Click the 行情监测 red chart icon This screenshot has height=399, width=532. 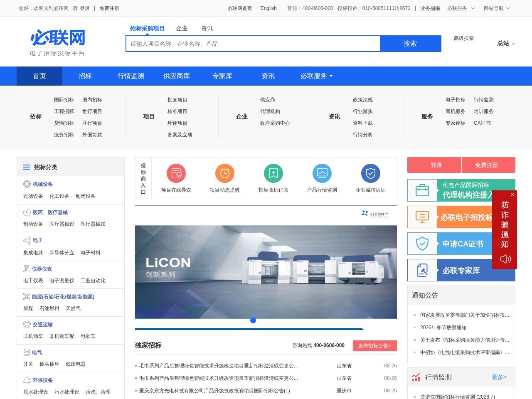(x=416, y=377)
